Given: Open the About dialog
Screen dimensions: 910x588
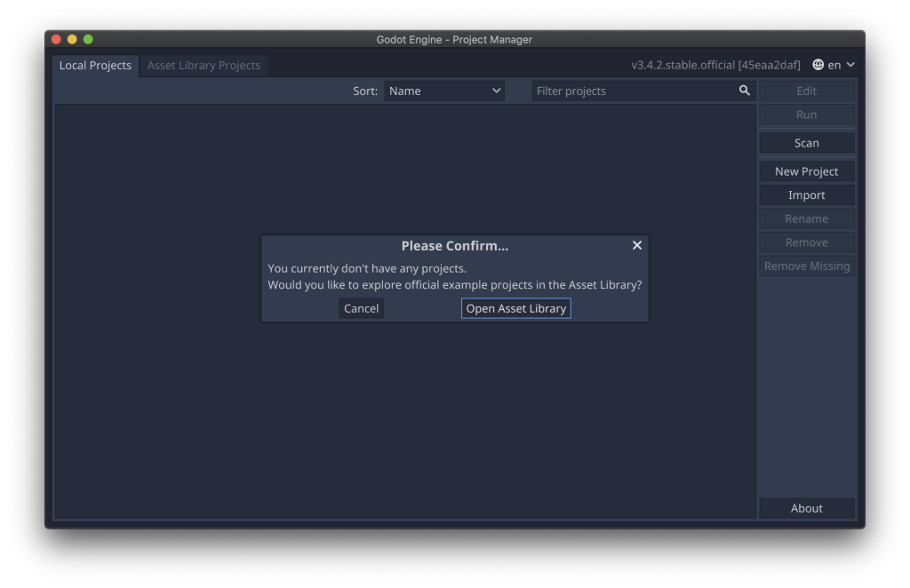Looking at the screenshot, I should (x=807, y=509).
